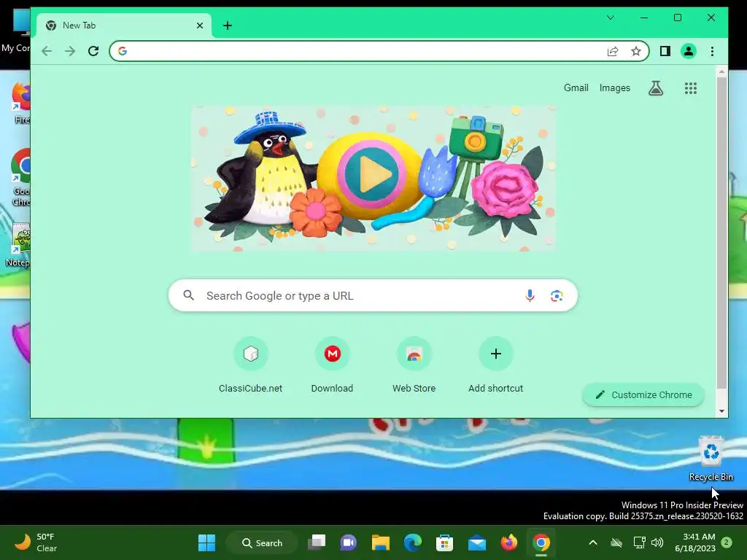This screenshot has width=747, height=560.
Task: Click the Google icon in address bar
Action: pyautogui.click(x=123, y=51)
